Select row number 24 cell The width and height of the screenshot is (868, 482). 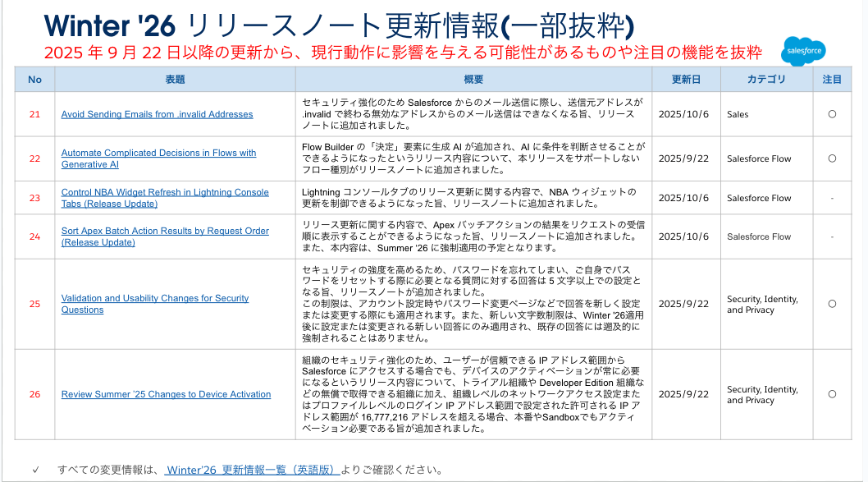pyautogui.click(x=35, y=236)
